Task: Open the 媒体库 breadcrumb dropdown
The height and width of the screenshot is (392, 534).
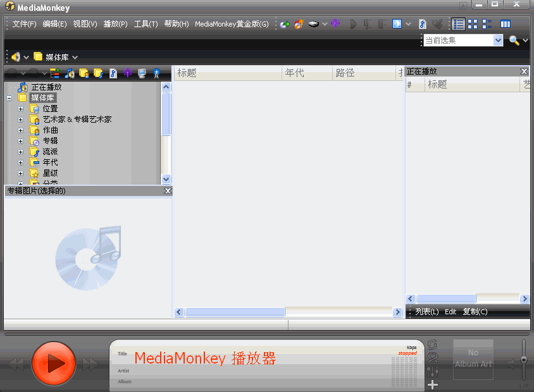Action: (75, 57)
